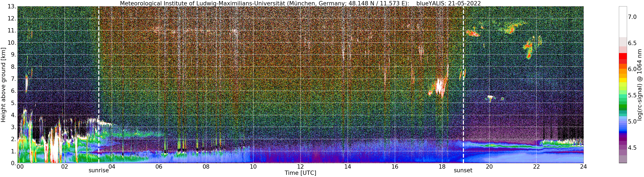Click the red cloud patch near 19 UTC at 11 km
Image resolution: width=644 pixels, height=177 pixels.
[472, 33]
